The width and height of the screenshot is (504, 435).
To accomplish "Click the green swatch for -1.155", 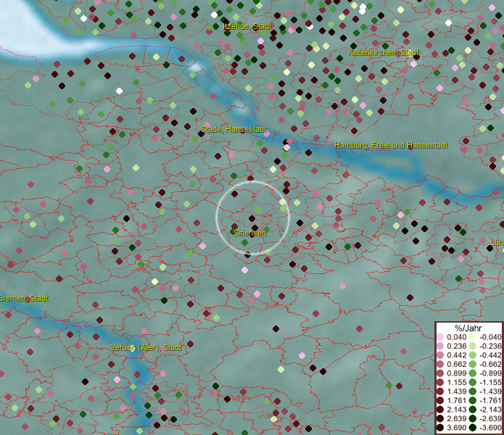I will tap(473, 382).
